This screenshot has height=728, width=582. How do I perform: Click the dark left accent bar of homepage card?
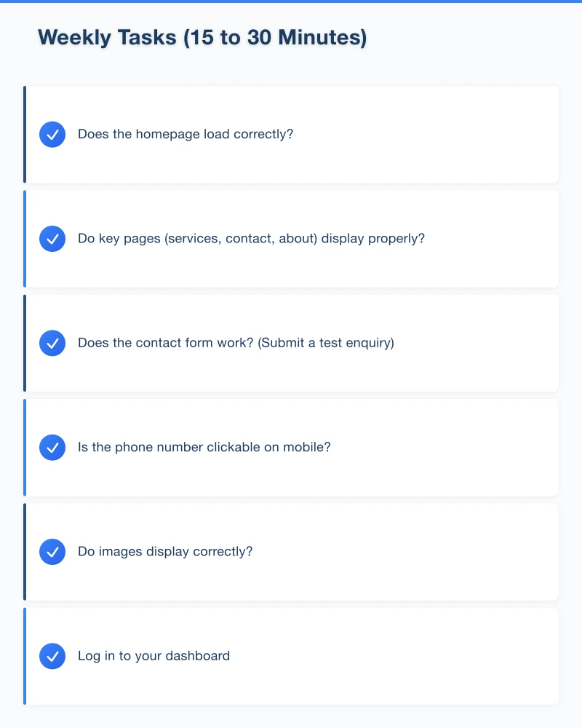tap(25, 135)
